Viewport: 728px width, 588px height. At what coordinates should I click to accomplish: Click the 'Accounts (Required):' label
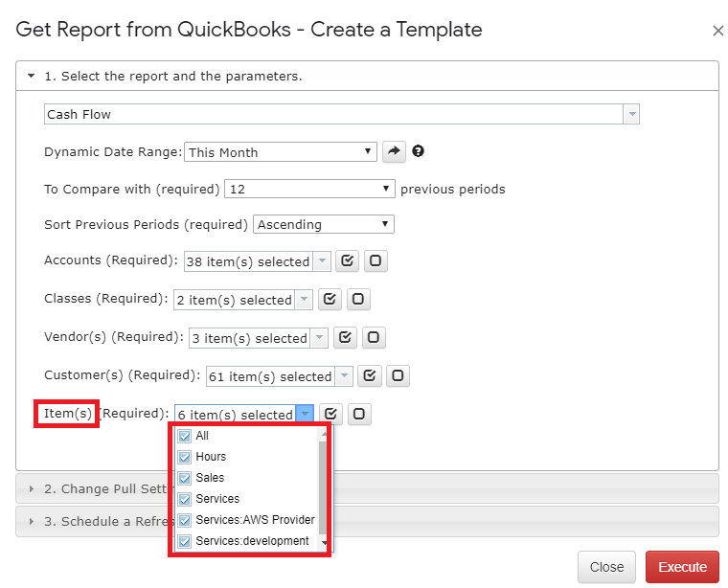[111, 260]
